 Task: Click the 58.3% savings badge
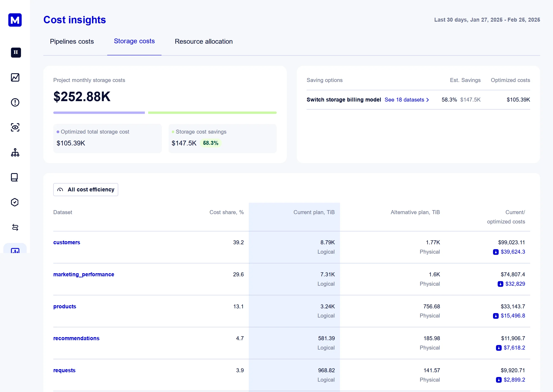pos(210,143)
